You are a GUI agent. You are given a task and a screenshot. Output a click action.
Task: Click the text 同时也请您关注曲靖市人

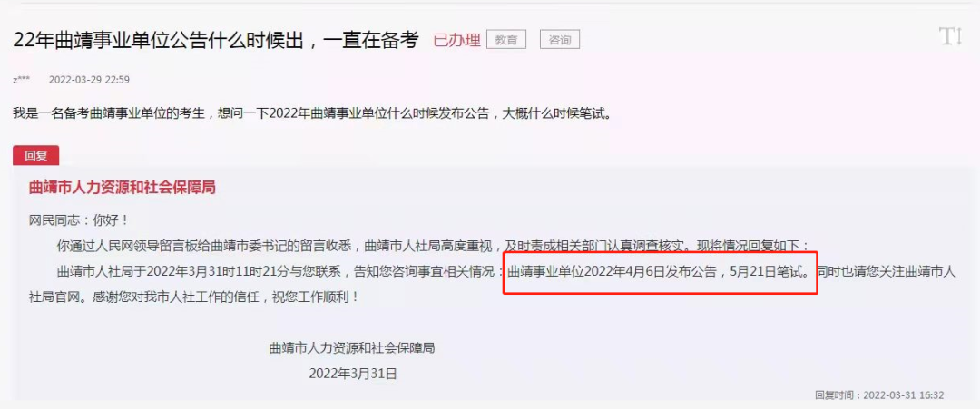coord(886,272)
